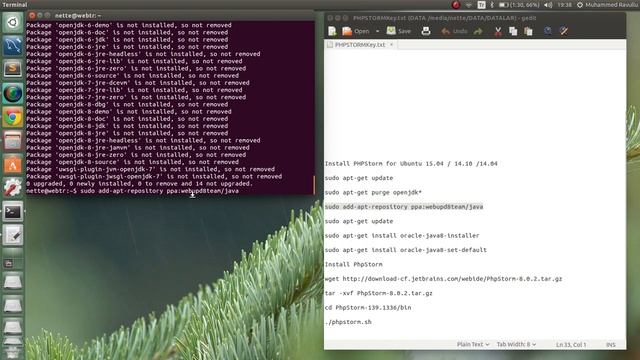Open the Tab Width dropdown
The width and height of the screenshot is (640, 360).
click(x=516, y=344)
